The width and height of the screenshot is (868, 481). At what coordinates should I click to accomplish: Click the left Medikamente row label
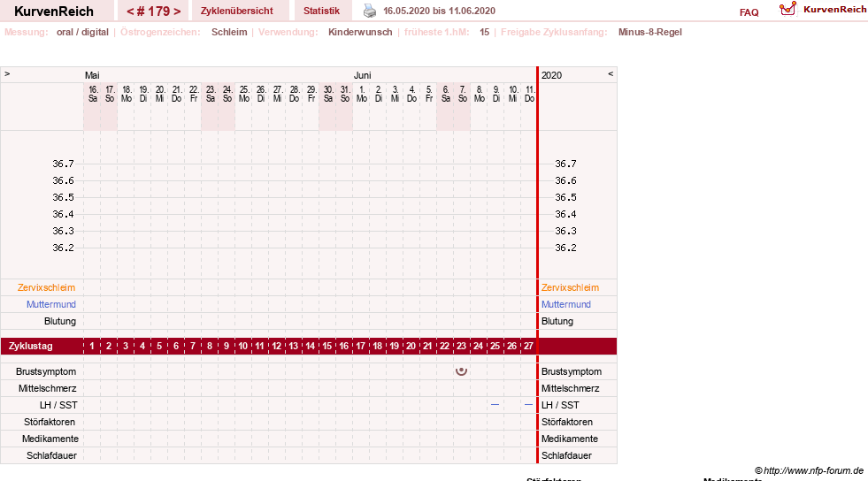(50, 439)
